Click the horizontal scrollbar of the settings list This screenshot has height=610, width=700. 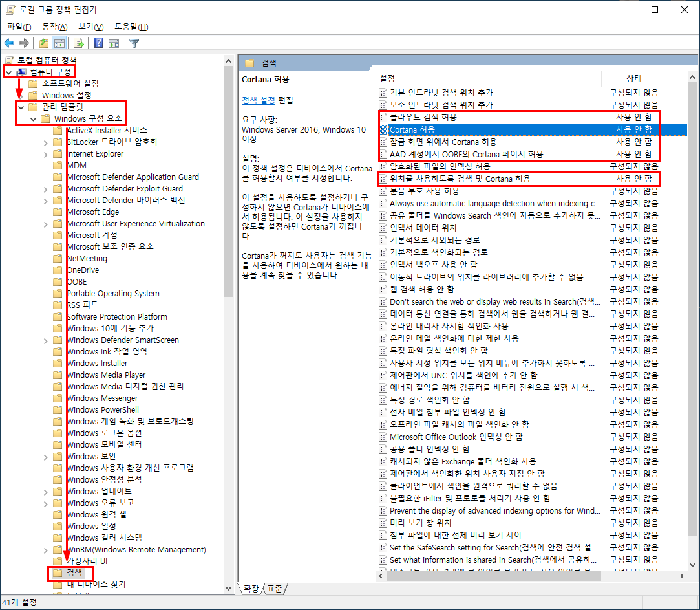coord(491,576)
